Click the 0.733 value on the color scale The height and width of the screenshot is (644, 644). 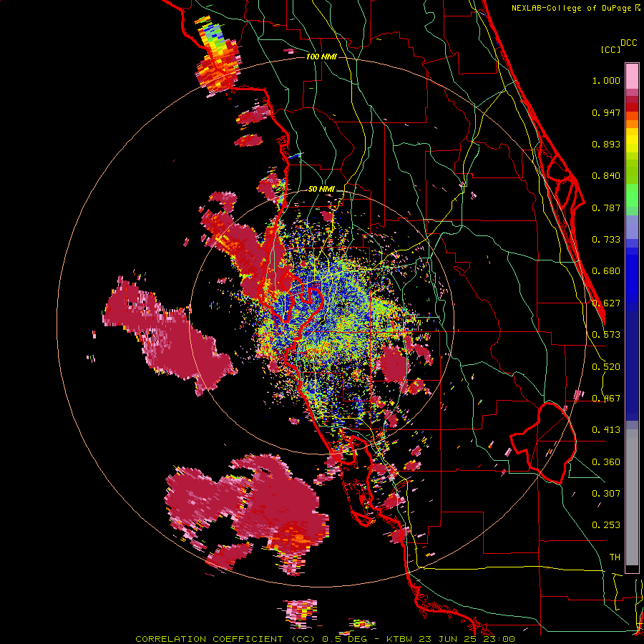coord(606,240)
